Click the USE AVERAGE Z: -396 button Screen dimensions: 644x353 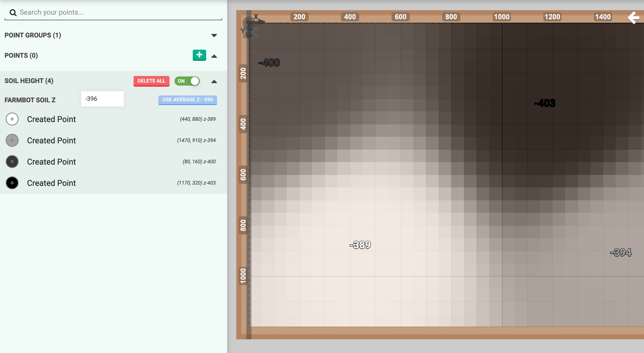tap(187, 100)
